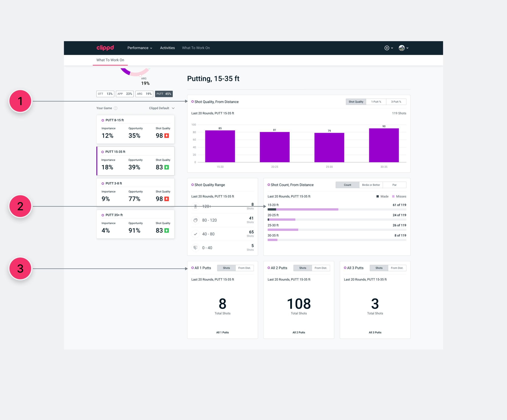507x420 pixels.
Task: Click the add/plus icon in top navbar
Action: 387,48
